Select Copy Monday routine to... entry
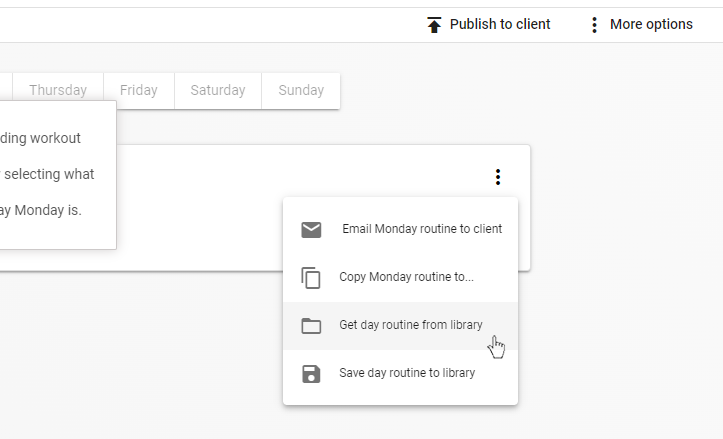The width and height of the screenshot is (723, 439). coord(406,277)
